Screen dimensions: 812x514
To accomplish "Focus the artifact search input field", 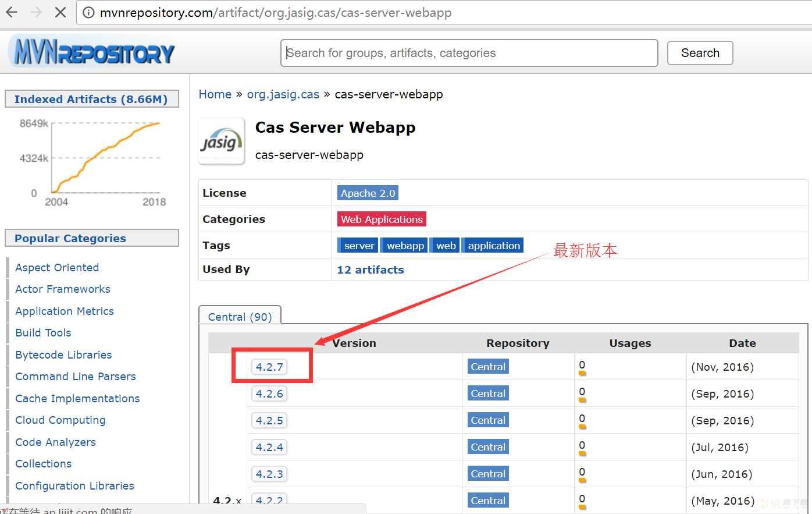I will tap(469, 53).
